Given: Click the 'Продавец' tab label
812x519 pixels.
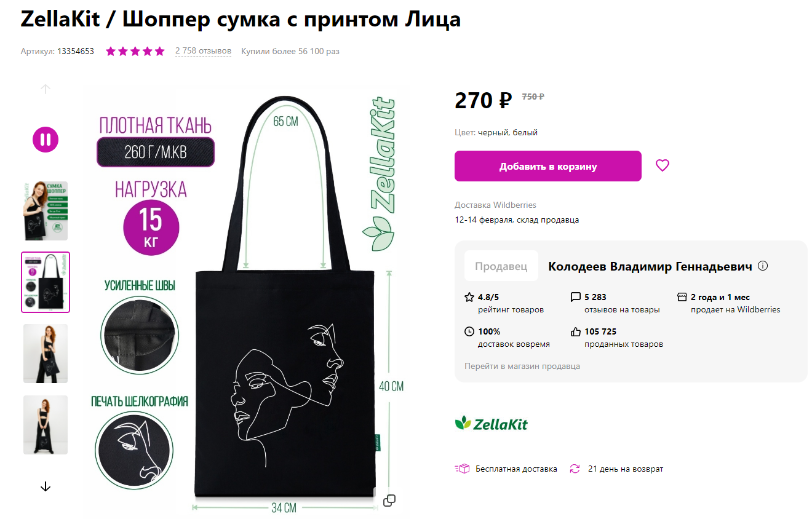Looking at the screenshot, I should pyautogui.click(x=501, y=266).
